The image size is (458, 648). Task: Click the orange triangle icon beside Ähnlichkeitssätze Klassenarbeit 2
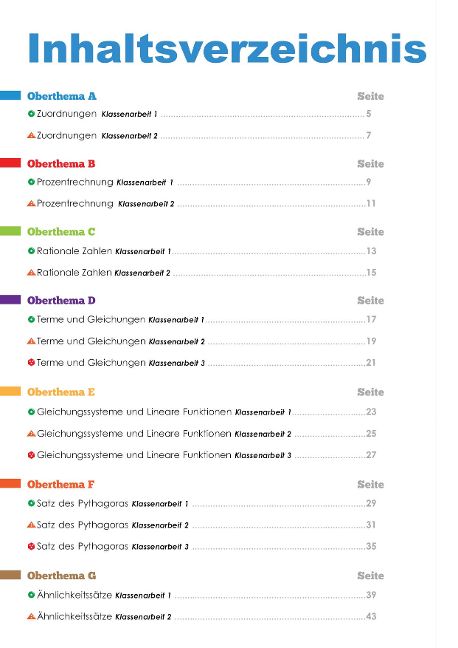31,616
